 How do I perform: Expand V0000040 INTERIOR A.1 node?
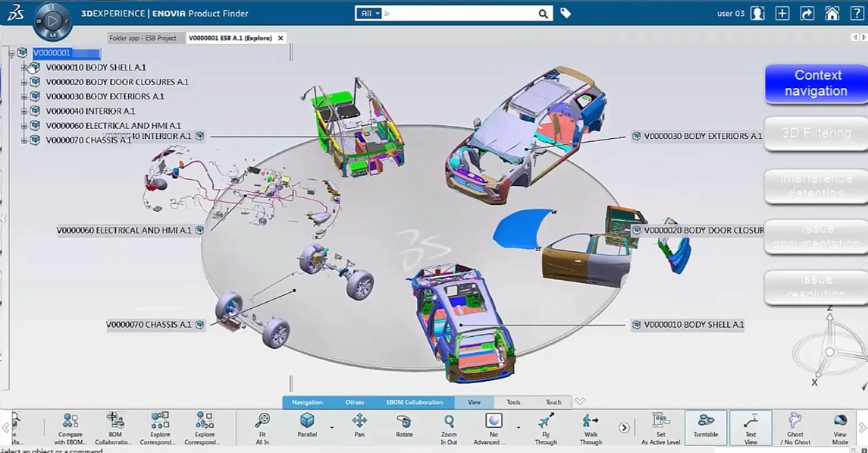[24, 112]
